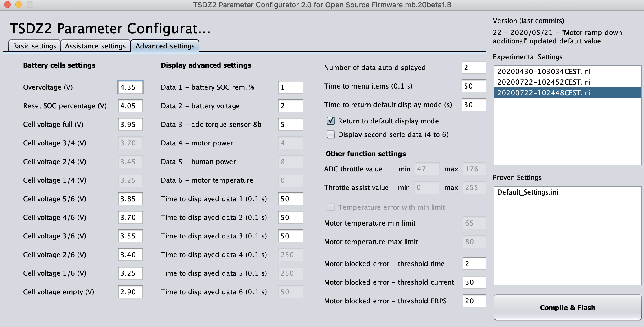The width and height of the screenshot is (644, 327).
Task: Select 20200430-103034CEST.ini in Experimental Settings
Action: click(568, 71)
